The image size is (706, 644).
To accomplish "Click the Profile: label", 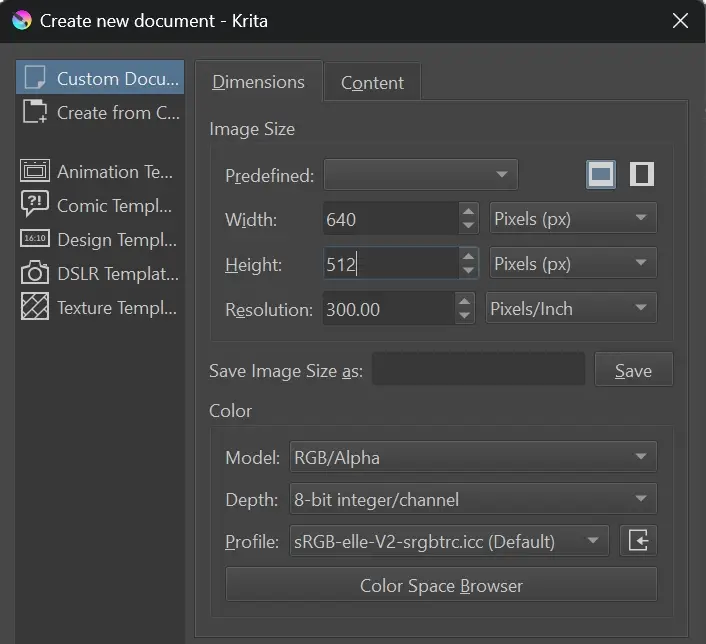I will pyautogui.click(x=252, y=541).
